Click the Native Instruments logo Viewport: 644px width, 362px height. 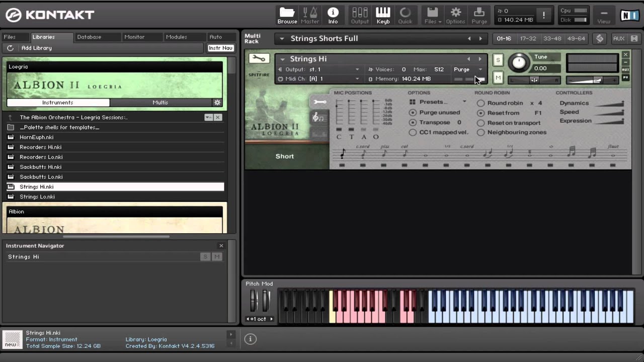(x=629, y=16)
